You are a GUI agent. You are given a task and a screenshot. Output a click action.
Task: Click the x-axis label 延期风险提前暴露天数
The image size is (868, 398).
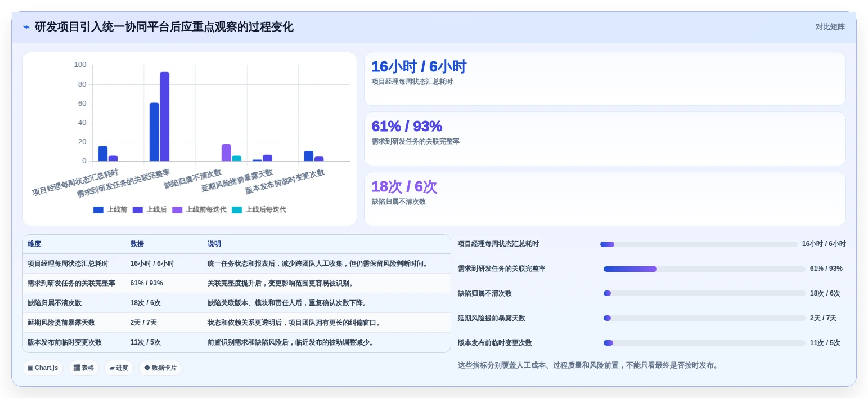237,180
